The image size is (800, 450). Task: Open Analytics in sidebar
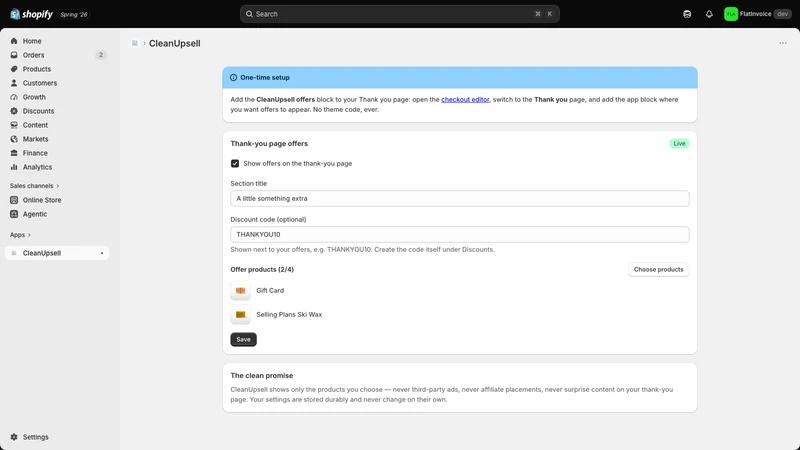pos(57,167)
